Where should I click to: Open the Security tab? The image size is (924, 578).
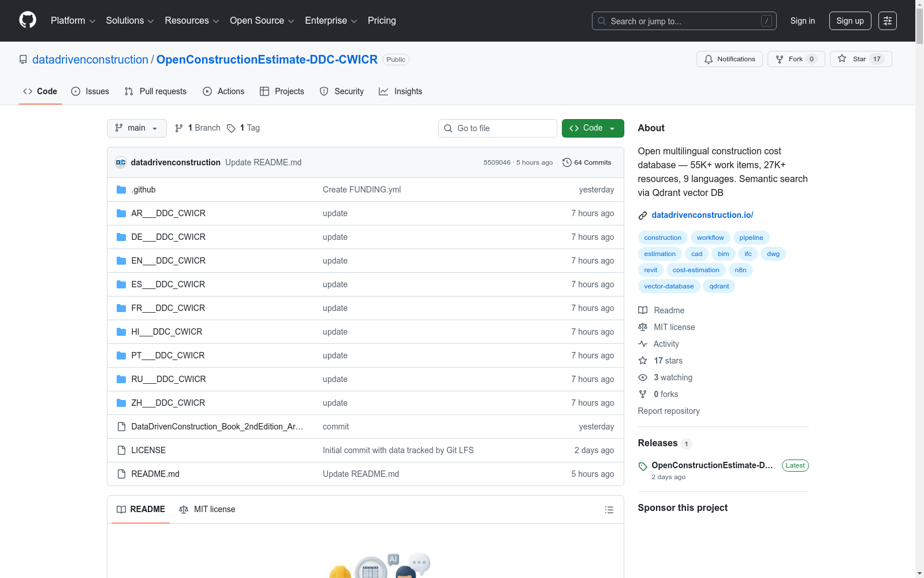(x=342, y=91)
